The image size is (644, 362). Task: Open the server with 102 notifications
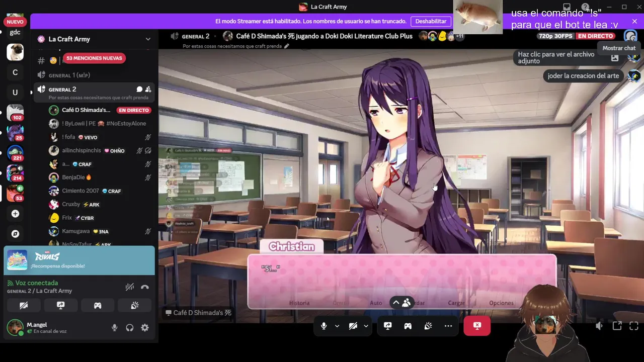15,113
